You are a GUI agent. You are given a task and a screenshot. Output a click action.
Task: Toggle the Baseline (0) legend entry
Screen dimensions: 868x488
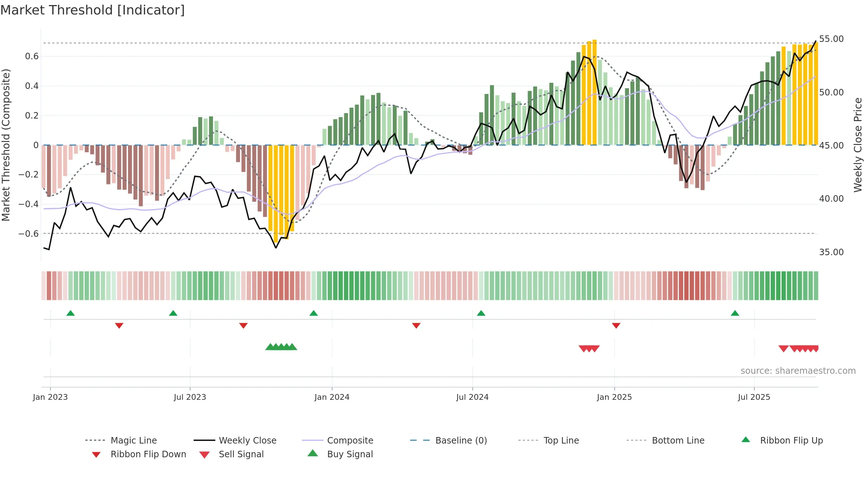448,440
